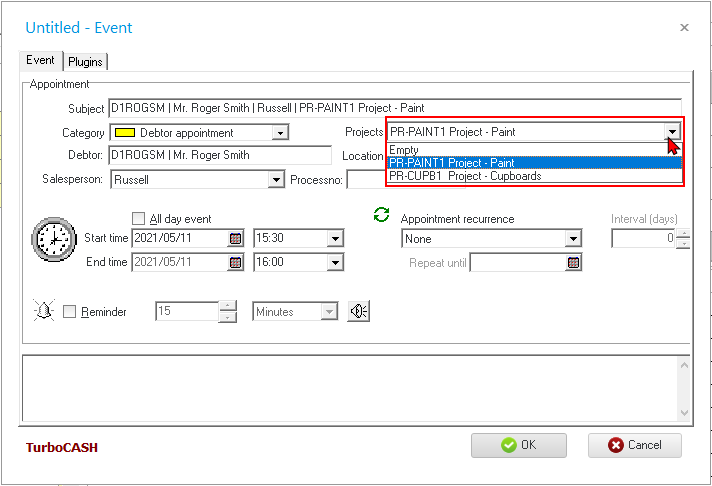
Task: Click into the Subject text field
Action: 394,108
